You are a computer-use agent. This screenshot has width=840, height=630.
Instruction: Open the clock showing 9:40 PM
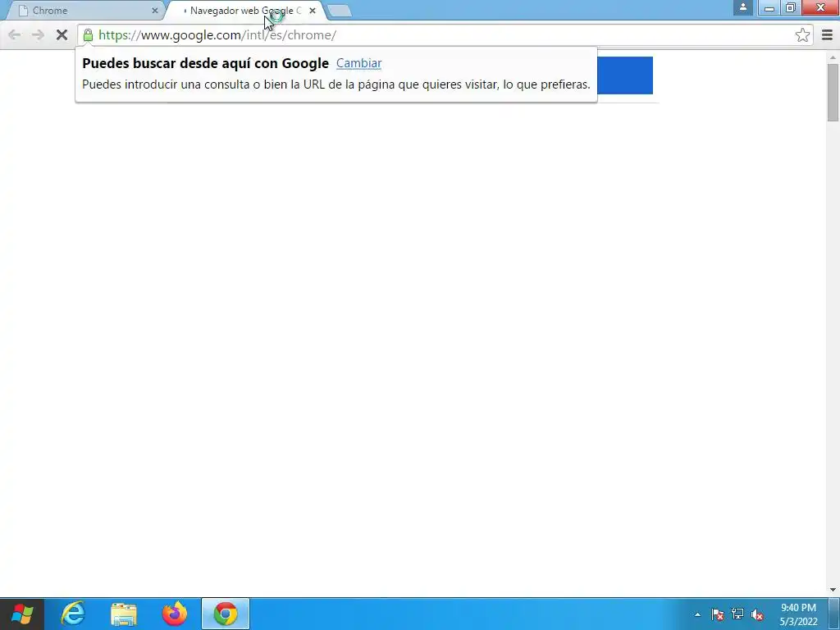[798, 614]
